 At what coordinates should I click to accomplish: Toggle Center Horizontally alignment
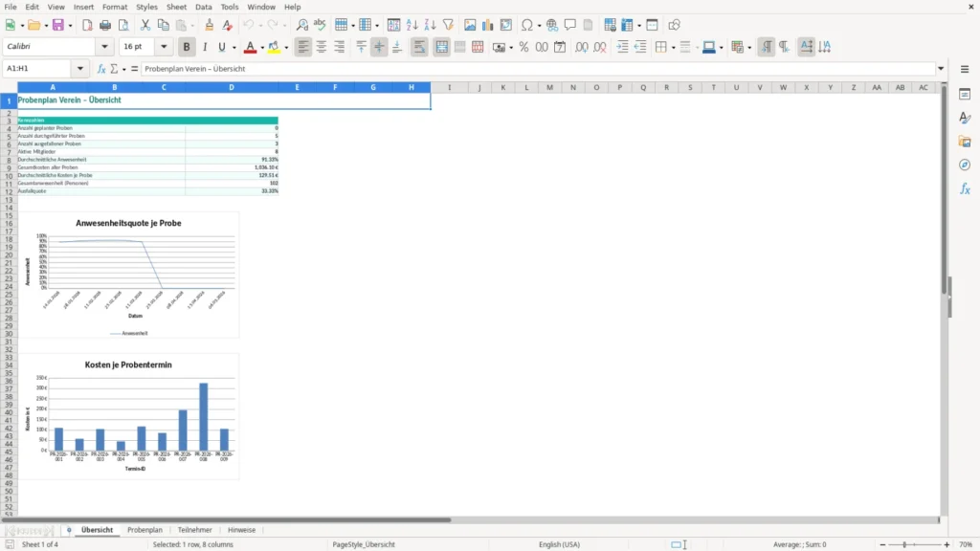pos(322,47)
